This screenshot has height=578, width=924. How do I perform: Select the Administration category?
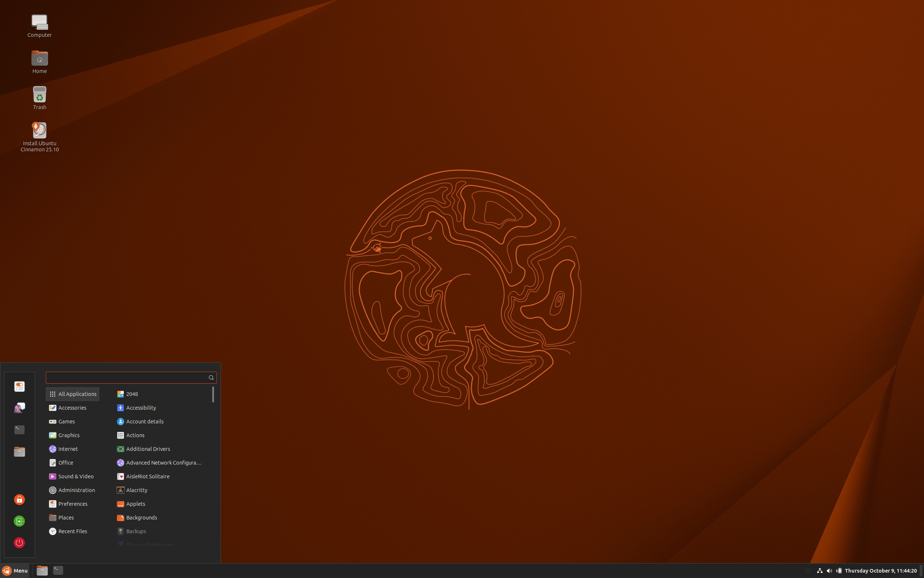coord(73,491)
